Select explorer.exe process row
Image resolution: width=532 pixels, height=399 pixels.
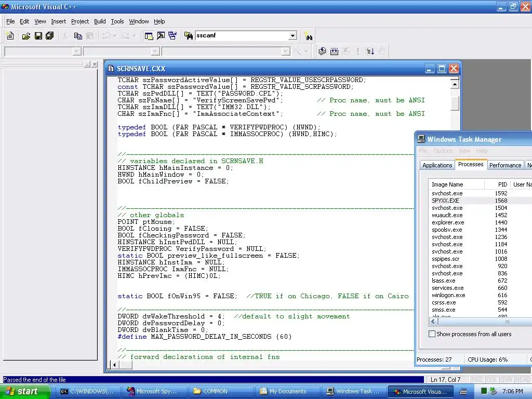480,222
